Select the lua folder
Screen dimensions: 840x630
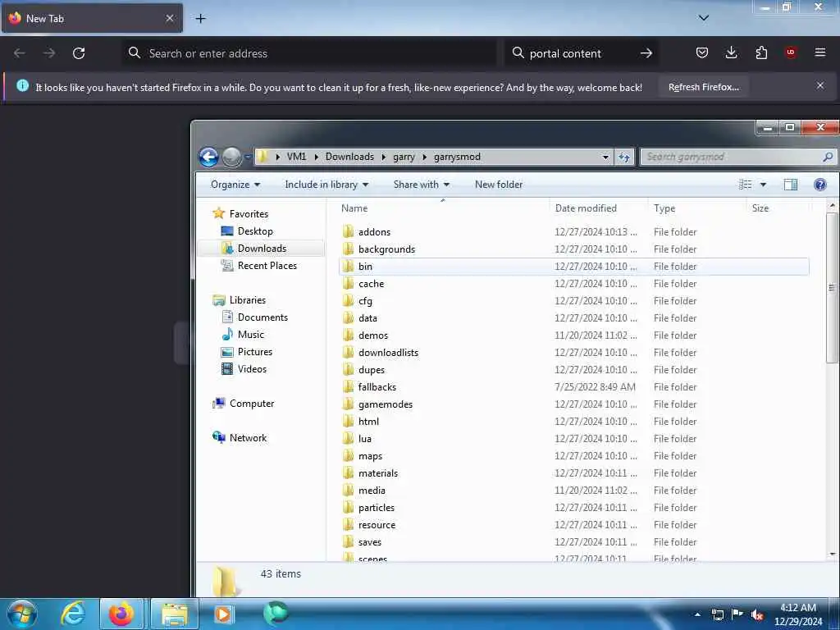click(364, 438)
